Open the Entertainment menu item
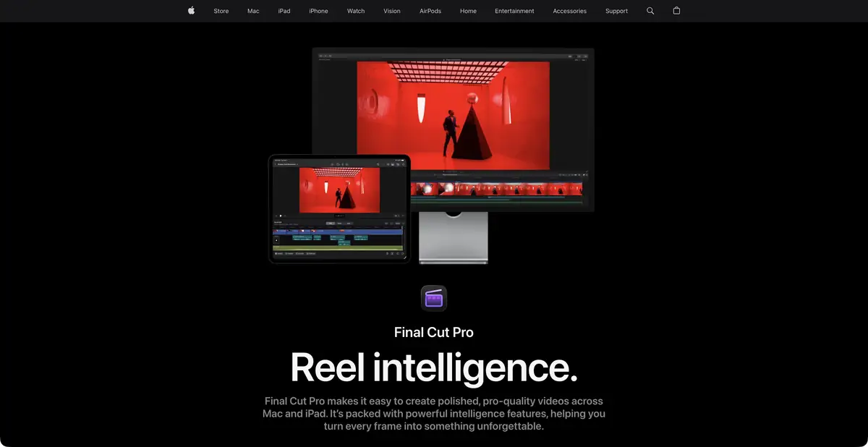 click(x=514, y=11)
